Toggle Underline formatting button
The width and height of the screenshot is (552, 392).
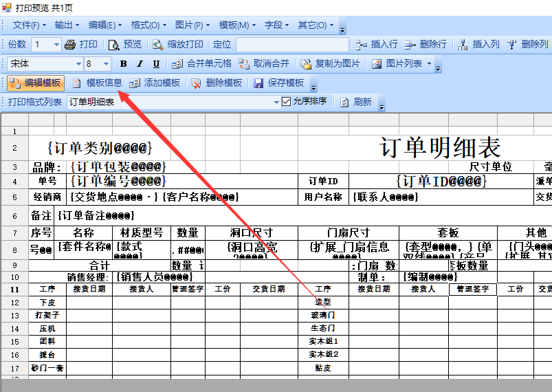(156, 64)
